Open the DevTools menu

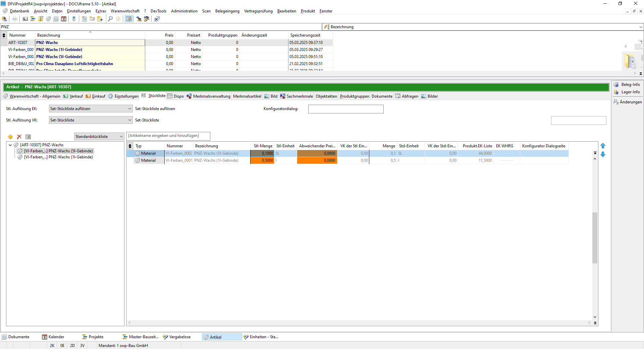pyautogui.click(x=158, y=11)
